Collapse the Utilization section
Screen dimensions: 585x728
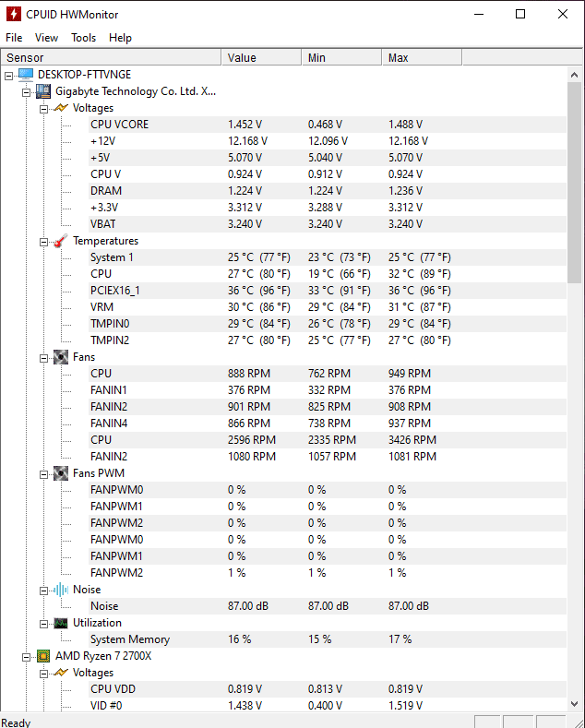point(44,624)
